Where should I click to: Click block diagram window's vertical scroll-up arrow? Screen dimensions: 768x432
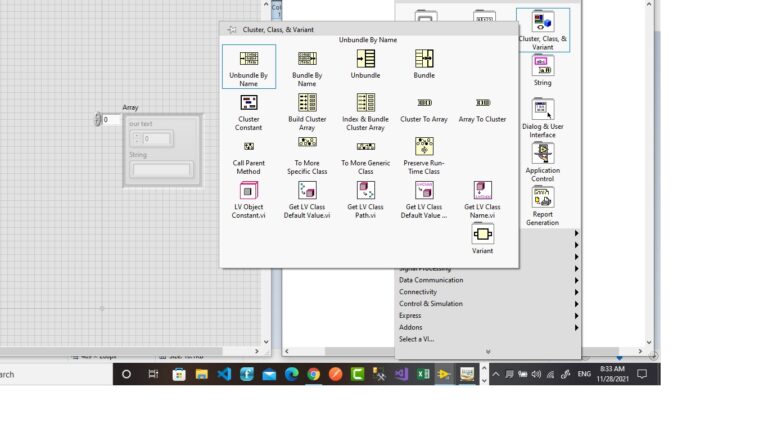pyautogui.click(x=649, y=4)
